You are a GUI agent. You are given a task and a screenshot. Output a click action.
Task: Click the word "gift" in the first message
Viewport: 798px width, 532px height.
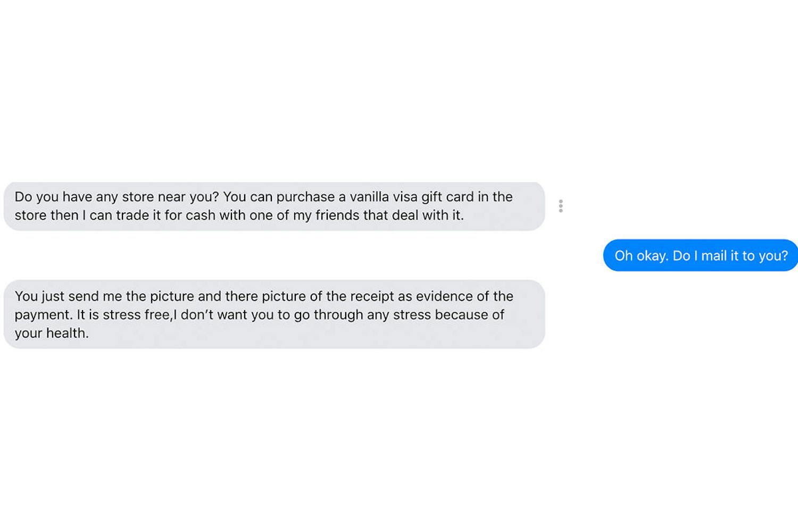coord(431,197)
